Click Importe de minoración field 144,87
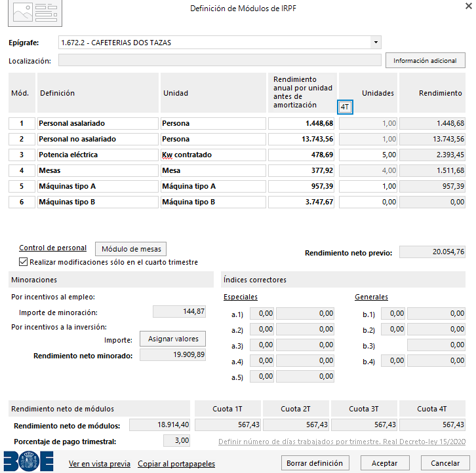The image size is (476, 473). click(179, 312)
